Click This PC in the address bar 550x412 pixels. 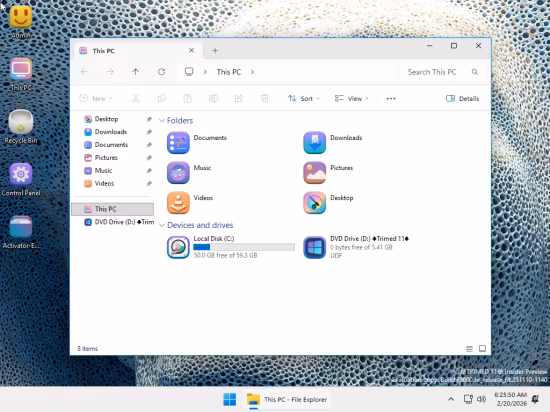click(229, 72)
